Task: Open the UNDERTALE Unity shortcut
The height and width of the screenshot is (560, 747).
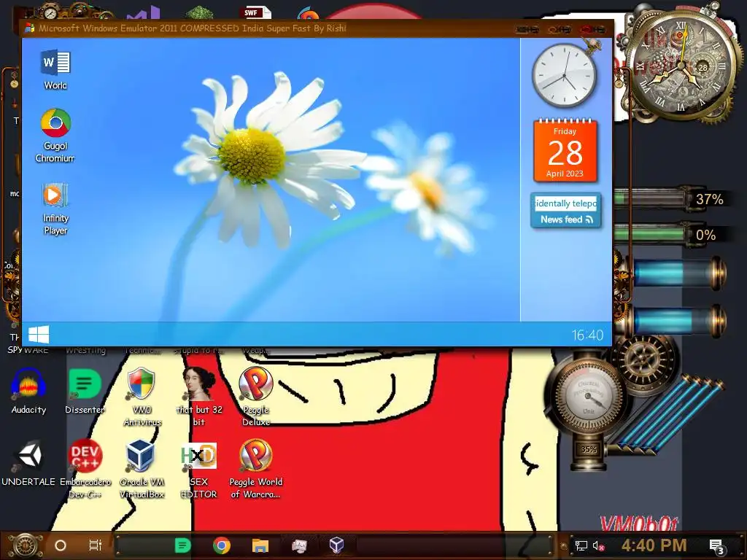Action: click(28, 463)
